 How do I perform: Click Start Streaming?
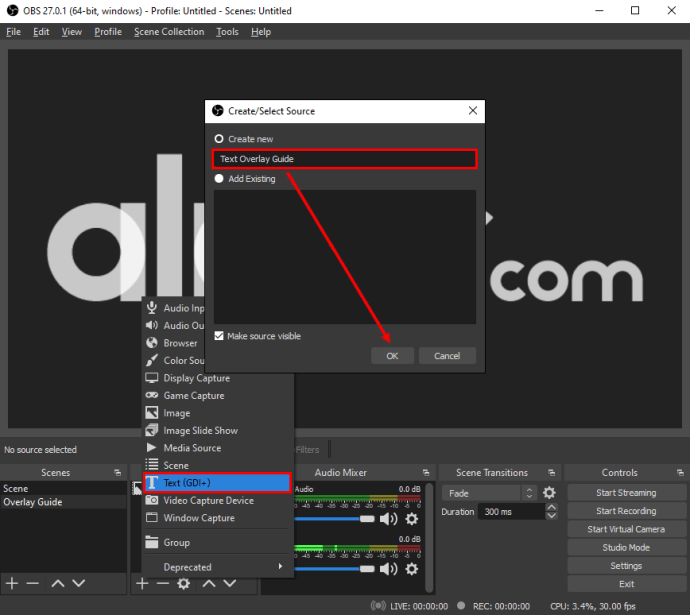(626, 493)
